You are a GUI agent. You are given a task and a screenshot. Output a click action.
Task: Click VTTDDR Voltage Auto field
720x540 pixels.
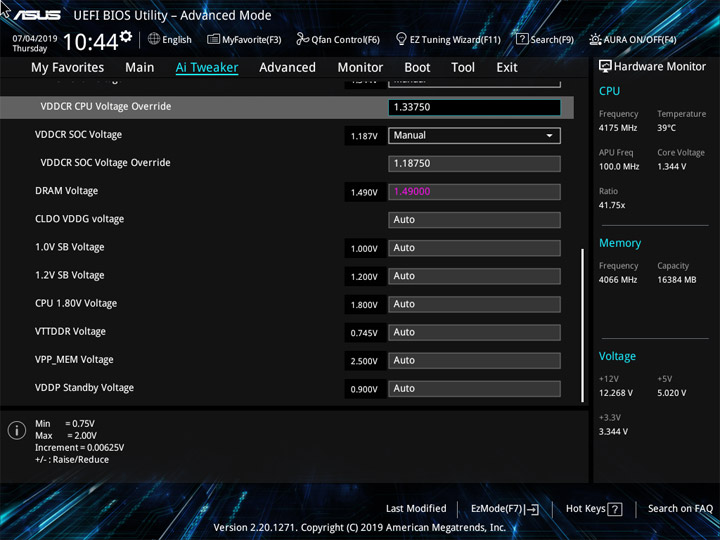tap(474, 332)
